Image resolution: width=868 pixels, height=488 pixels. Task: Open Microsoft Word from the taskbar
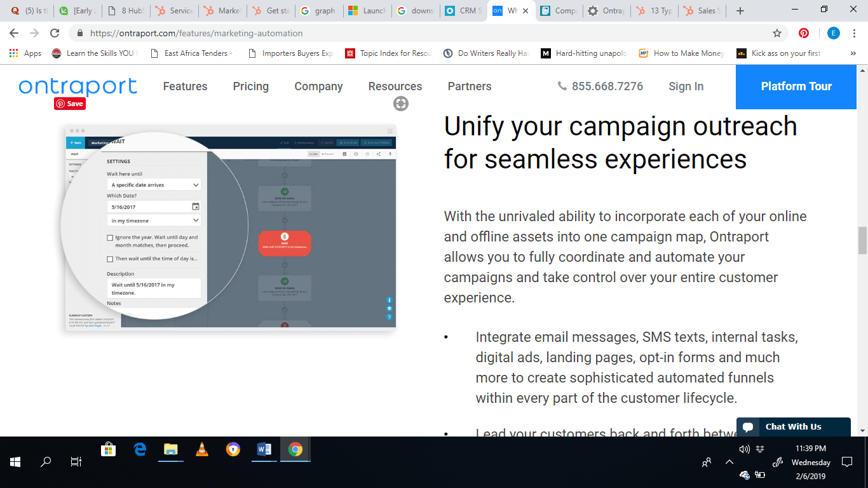(x=264, y=449)
